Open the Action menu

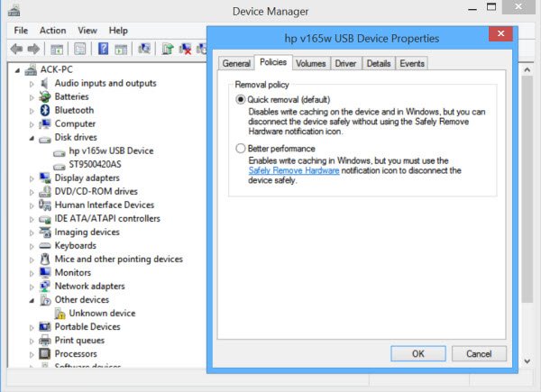52,31
